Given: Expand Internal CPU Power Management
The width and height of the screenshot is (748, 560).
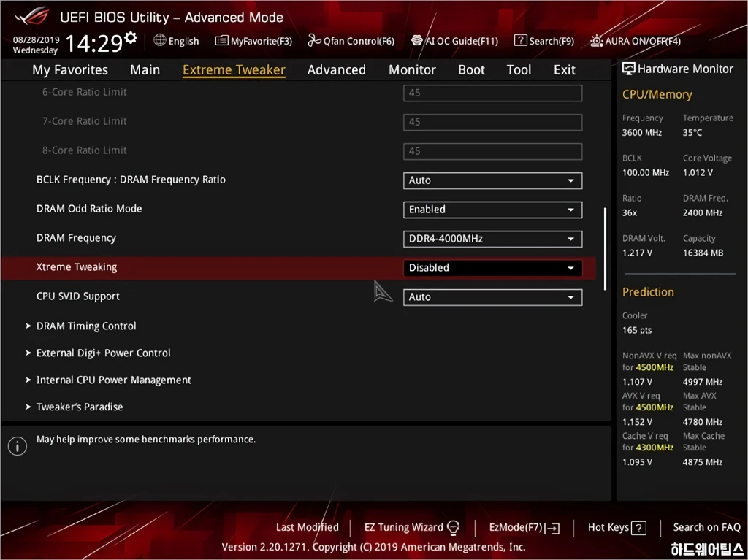Looking at the screenshot, I should 113,380.
